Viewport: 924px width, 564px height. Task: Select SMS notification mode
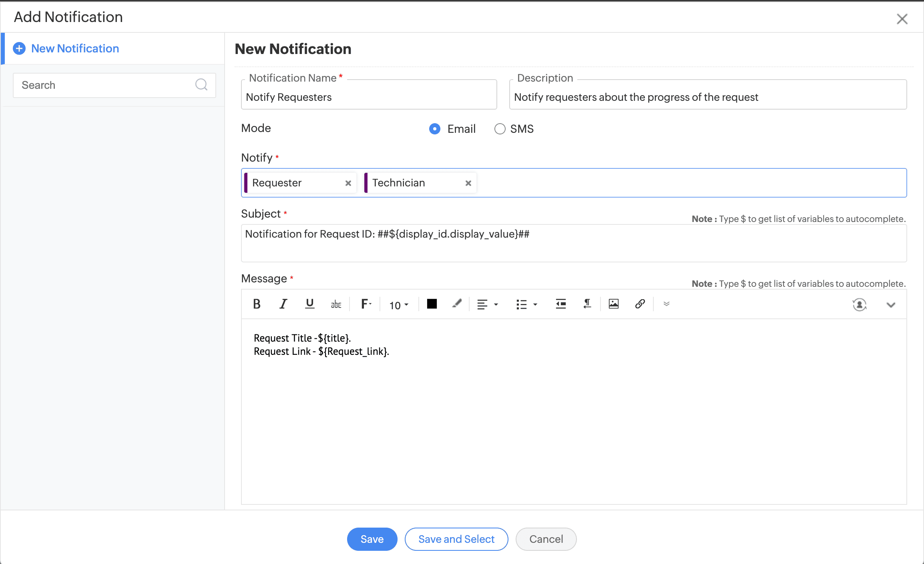500,129
